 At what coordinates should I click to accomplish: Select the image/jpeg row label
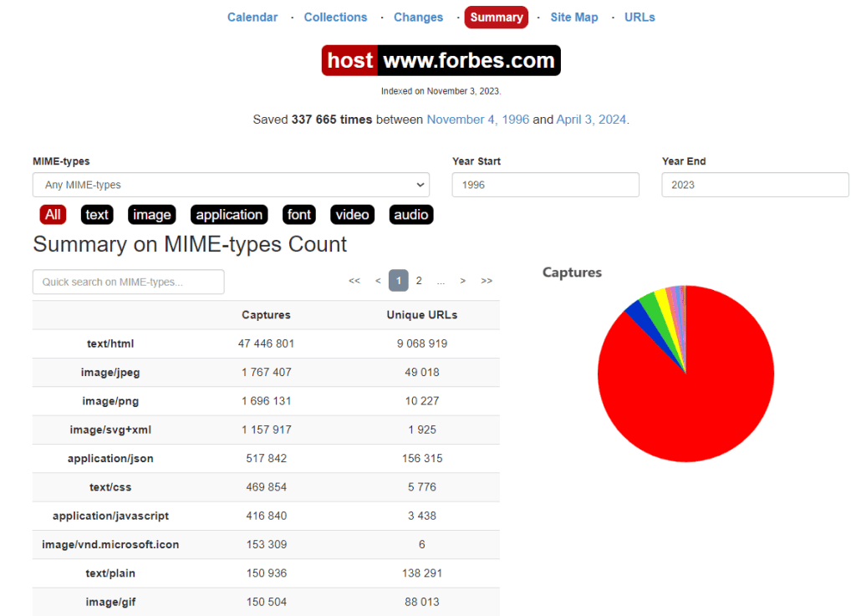(110, 373)
